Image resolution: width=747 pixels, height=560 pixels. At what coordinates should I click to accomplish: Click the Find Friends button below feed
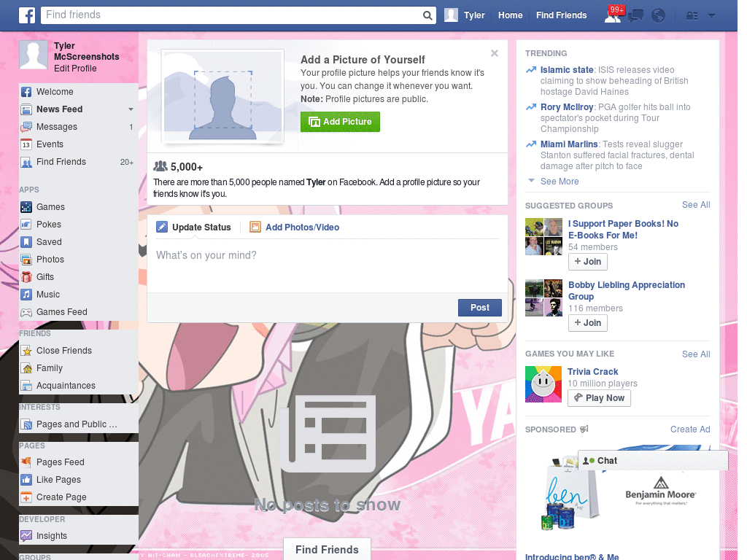(x=327, y=550)
